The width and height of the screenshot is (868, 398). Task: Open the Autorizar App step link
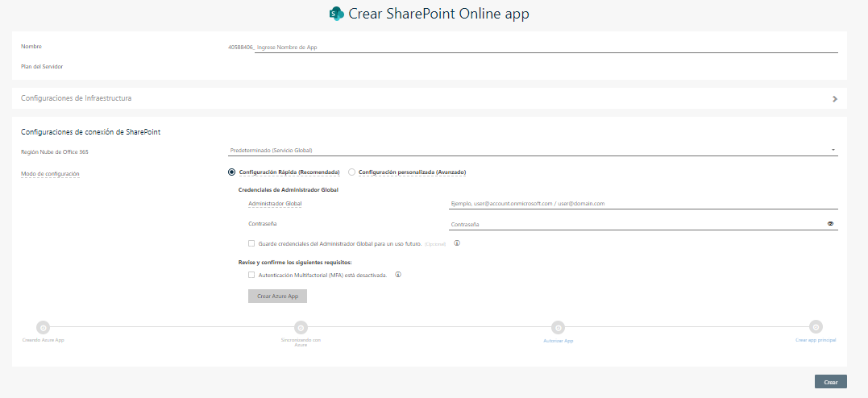tap(558, 341)
